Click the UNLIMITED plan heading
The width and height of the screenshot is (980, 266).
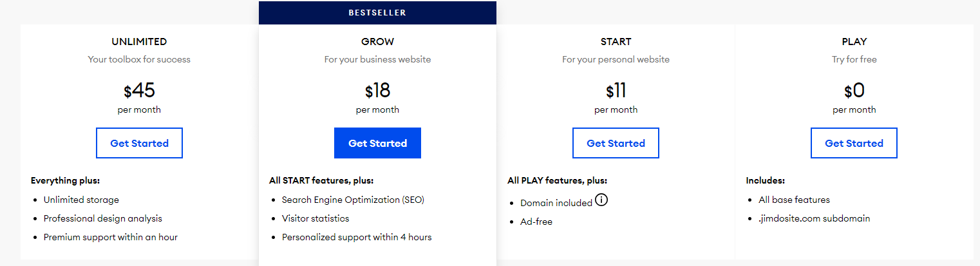139,42
